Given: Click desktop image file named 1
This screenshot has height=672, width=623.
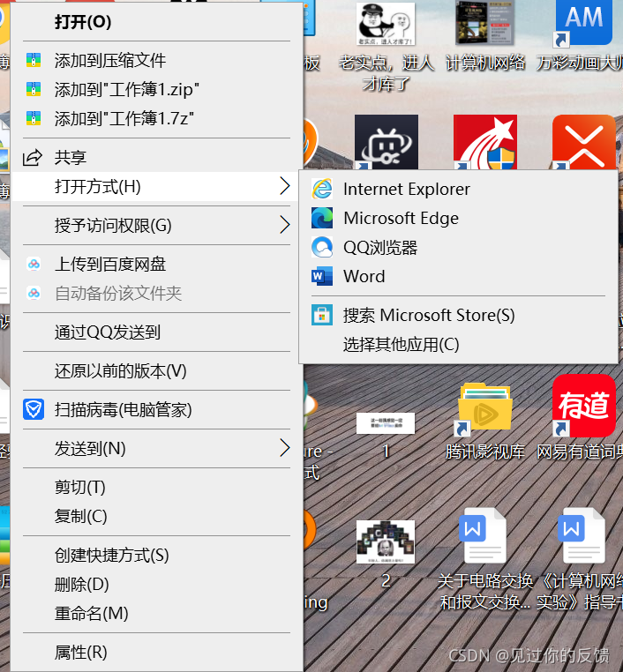Looking at the screenshot, I should tap(386, 423).
